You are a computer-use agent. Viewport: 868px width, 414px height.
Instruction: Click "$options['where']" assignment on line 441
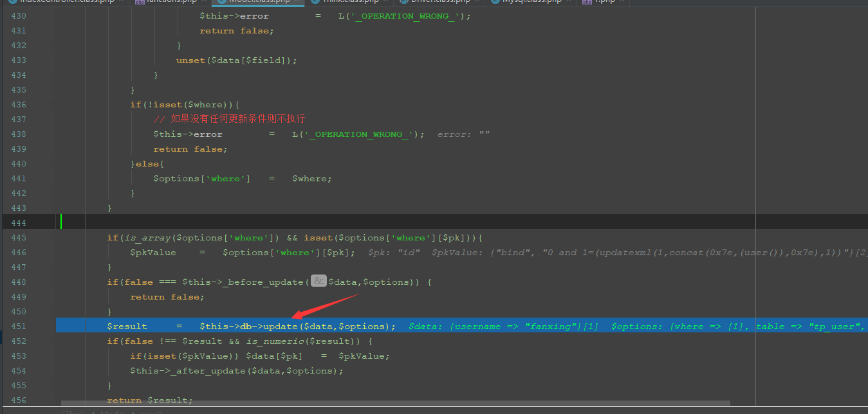(202, 179)
